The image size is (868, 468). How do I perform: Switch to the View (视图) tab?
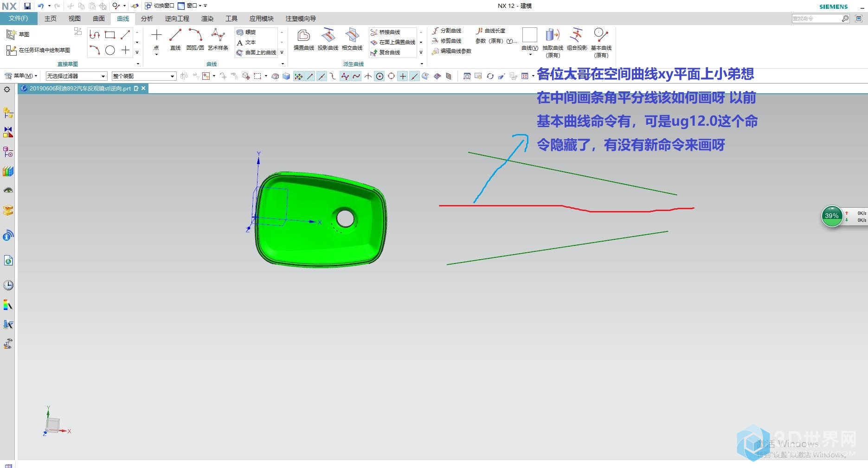click(75, 19)
